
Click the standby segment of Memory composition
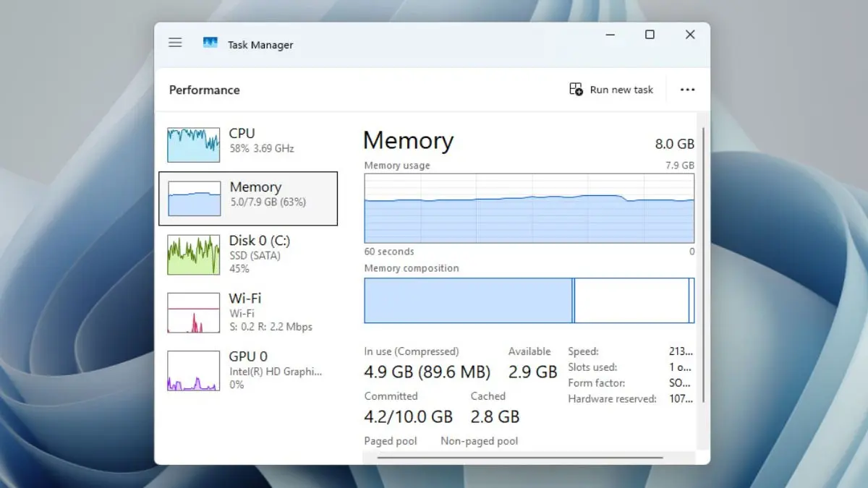click(x=631, y=300)
